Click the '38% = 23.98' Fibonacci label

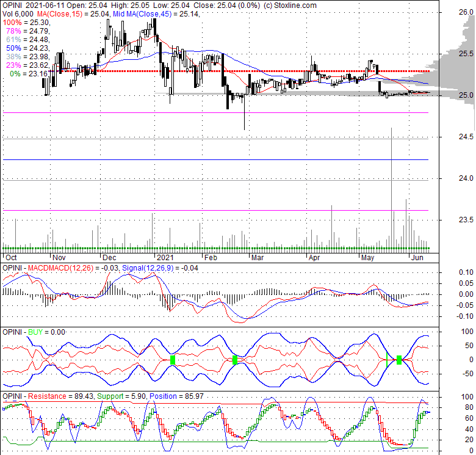[x=27, y=57]
